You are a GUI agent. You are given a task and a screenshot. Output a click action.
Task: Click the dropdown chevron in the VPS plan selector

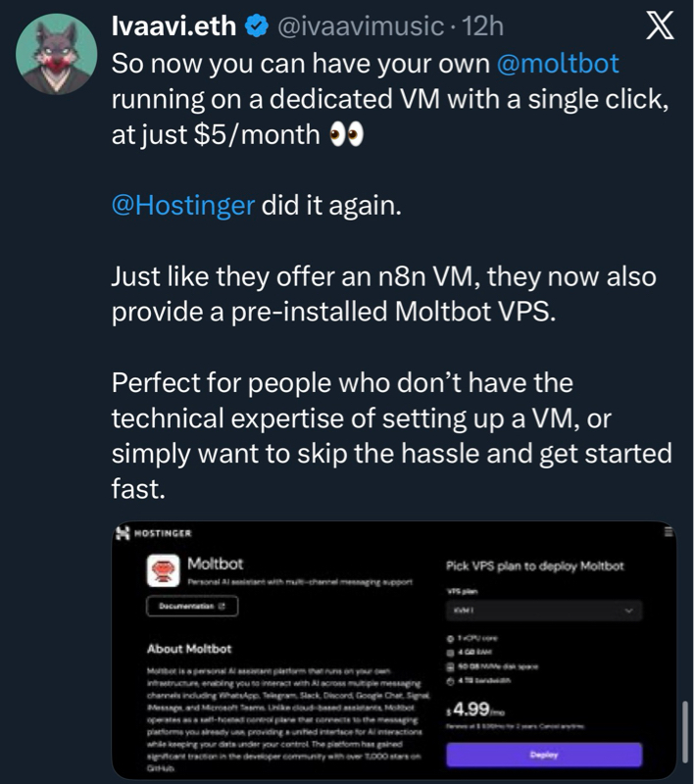627,611
